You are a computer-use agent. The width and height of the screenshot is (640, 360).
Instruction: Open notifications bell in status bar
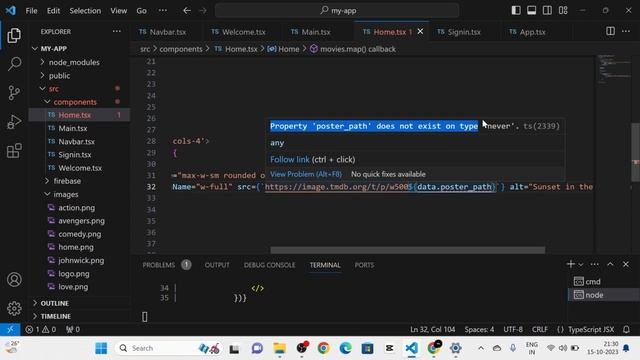point(626,329)
